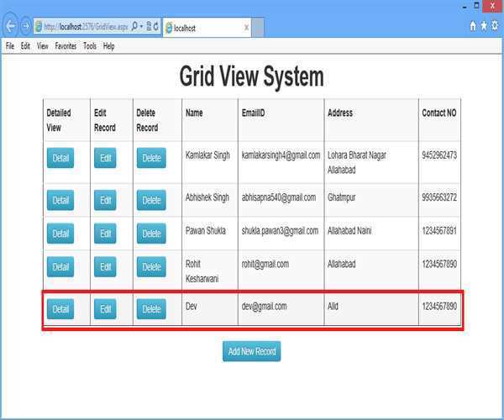Click the search magnifier icon in address bar

pyautogui.click(x=134, y=27)
